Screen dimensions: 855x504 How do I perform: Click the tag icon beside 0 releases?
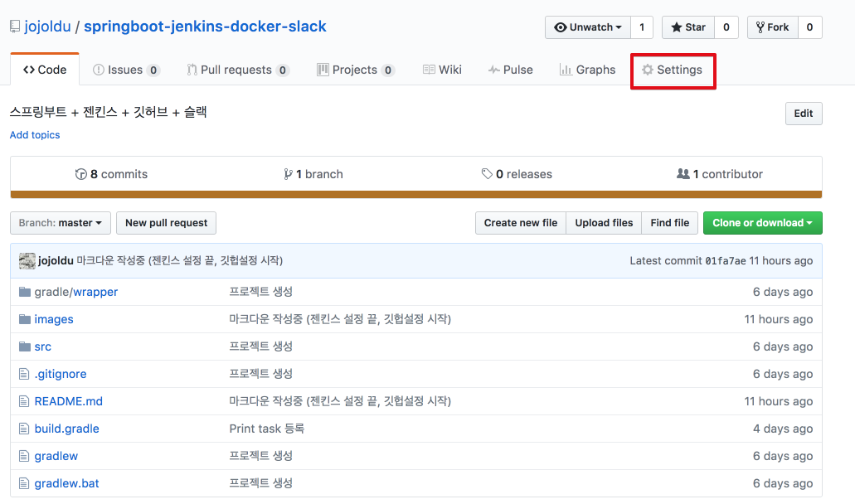click(487, 174)
